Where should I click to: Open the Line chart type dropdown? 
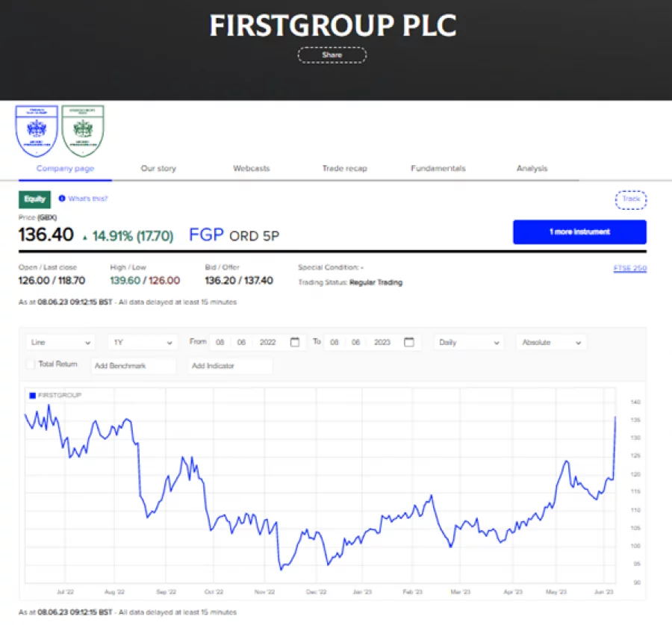[60, 342]
